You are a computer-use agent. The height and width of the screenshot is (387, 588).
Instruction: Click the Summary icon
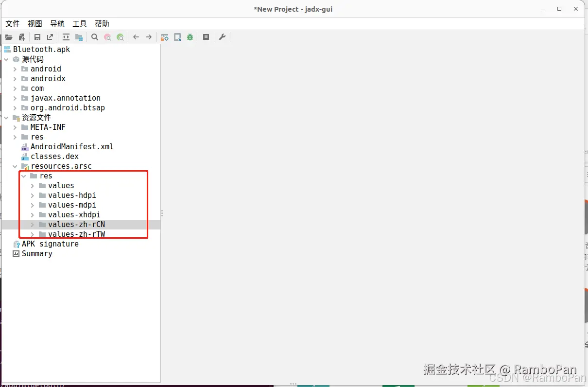click(16, 254)
